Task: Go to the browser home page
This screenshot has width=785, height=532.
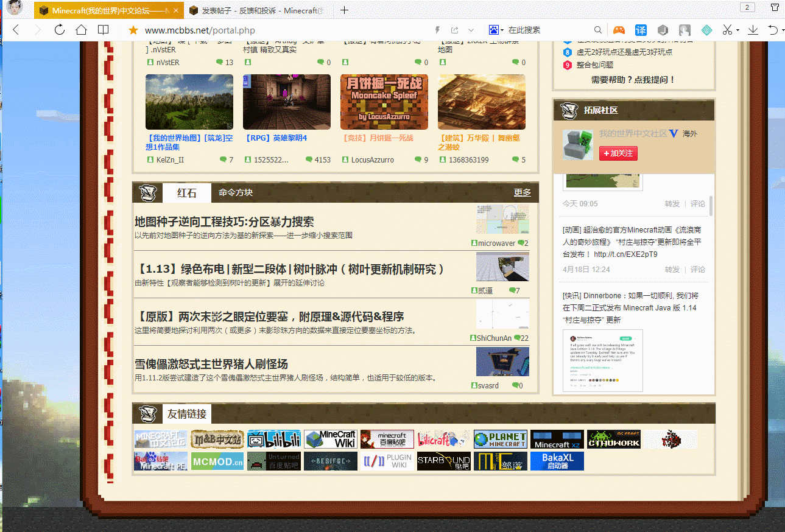Action: 81,30
